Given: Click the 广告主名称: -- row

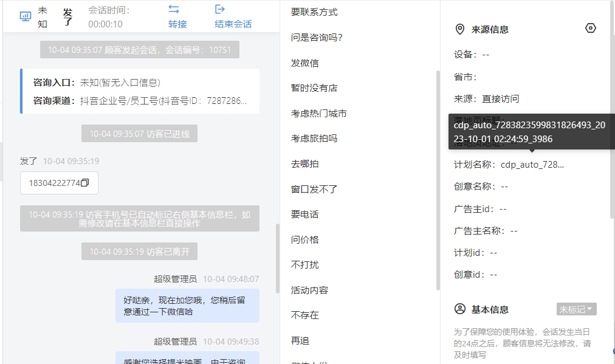Looking at the screenshot, I should click(486, 231).
